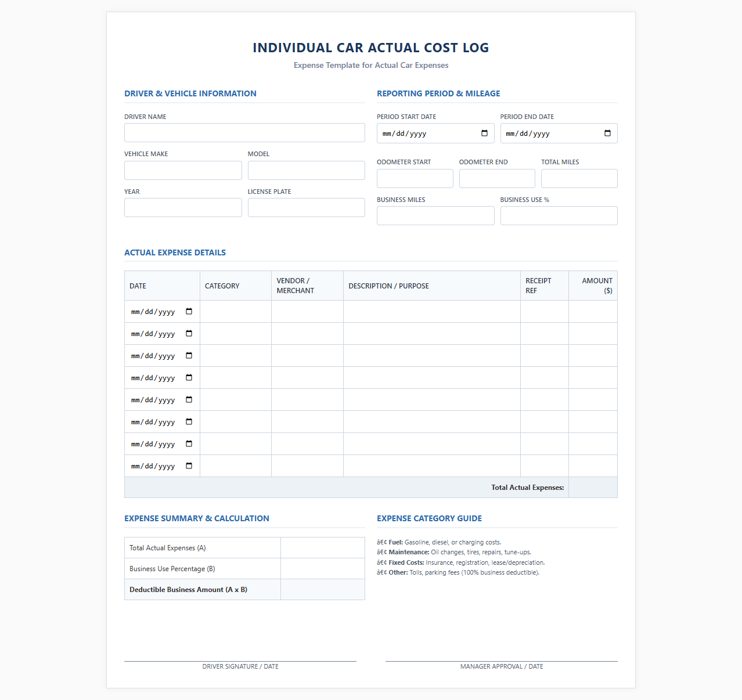Click first row Description / Purpose cell

(x=432, y=312)
